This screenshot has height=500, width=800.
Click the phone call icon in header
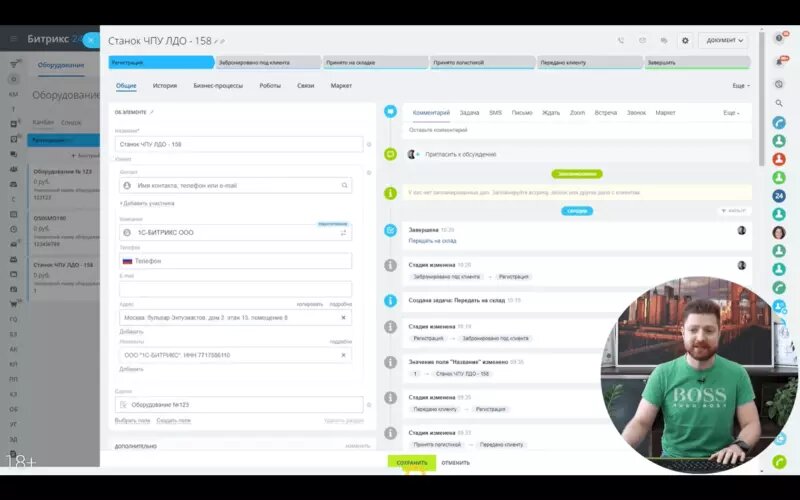point(620,40)
